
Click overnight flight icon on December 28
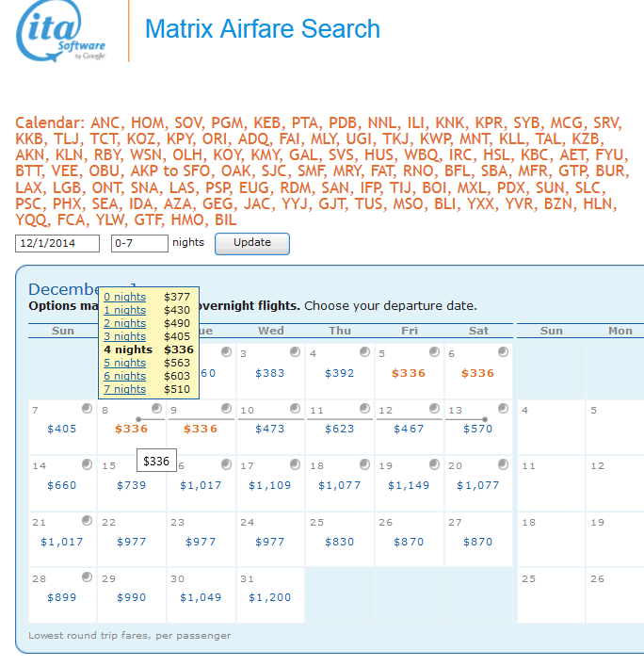pos(87,577)
